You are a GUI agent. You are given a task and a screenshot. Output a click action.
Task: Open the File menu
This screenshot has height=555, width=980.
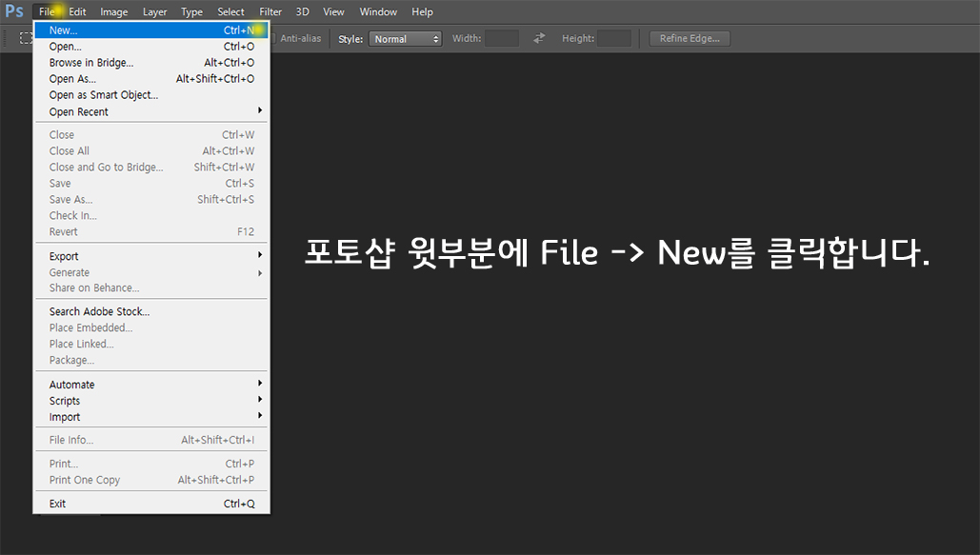click(47, 11)
